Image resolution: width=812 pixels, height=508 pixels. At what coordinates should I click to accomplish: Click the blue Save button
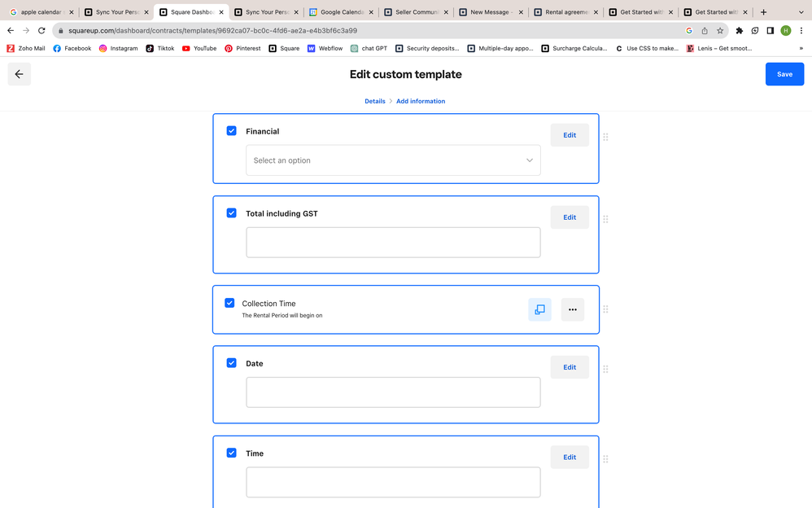tap(784, 74)
